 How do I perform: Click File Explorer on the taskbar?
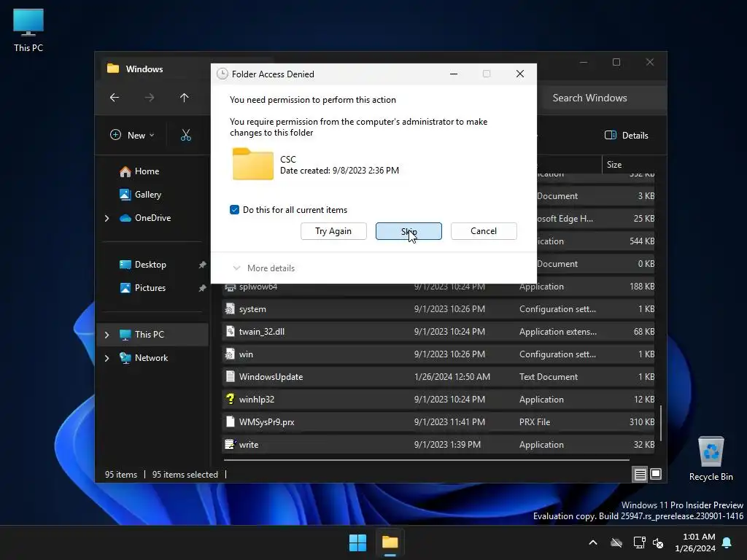tap(390, 542)
